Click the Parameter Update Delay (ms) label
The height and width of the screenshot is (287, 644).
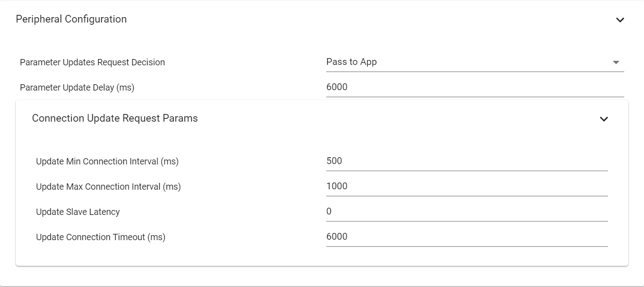(x=77, y=88)
